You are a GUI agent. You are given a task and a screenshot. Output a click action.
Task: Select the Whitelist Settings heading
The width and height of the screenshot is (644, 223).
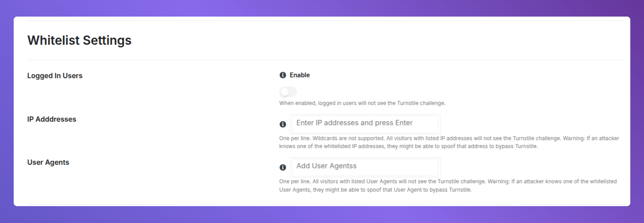pos(79,40)
